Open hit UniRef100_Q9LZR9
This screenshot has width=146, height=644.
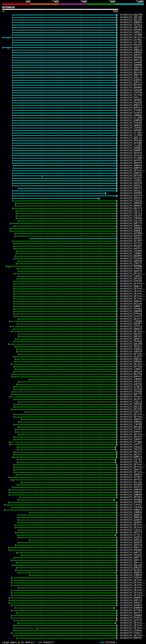pos(131,20)
